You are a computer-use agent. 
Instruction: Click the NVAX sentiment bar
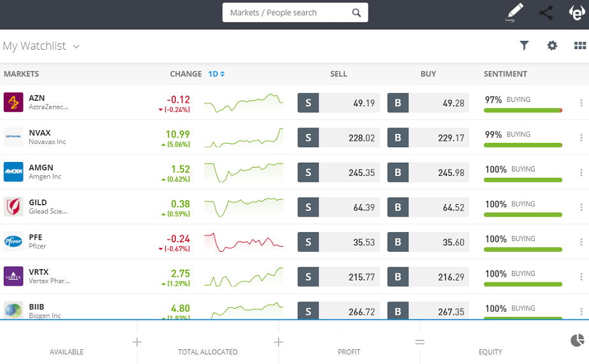[x=523, y=145]
